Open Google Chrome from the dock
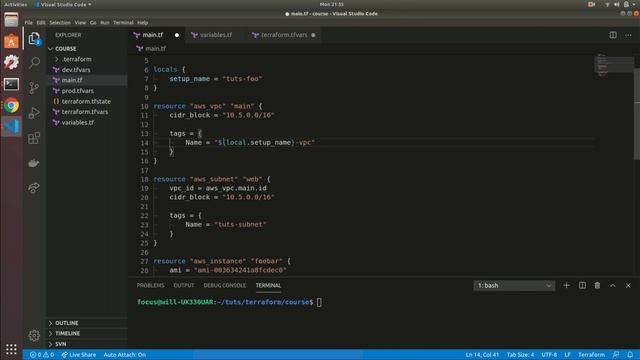640x360 pixels. (x=11, y=105)
